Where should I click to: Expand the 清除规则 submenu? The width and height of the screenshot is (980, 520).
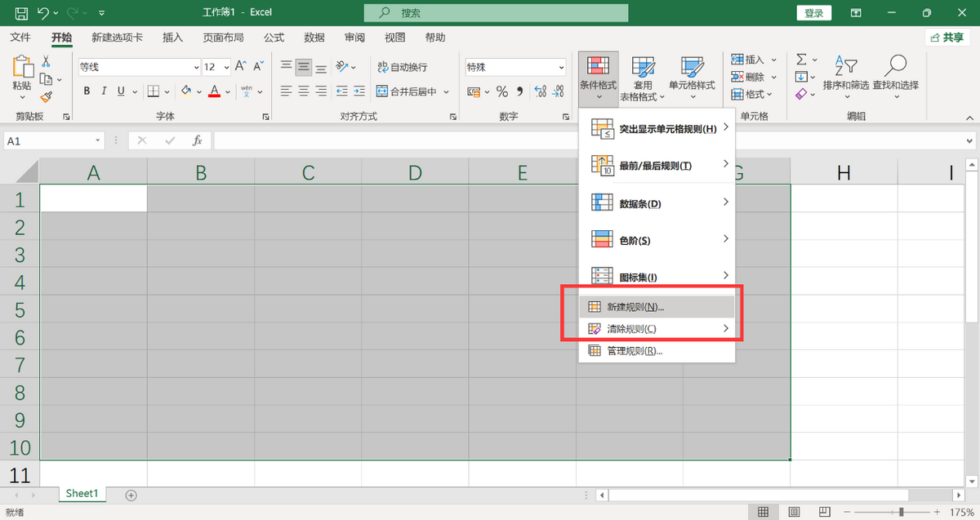click(657, 329)
